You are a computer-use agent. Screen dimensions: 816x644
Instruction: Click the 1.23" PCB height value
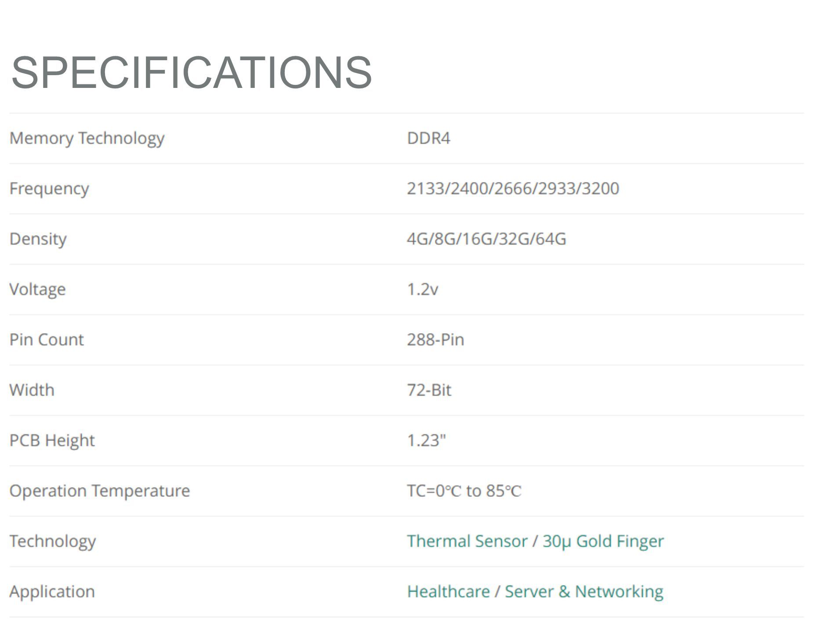[426, 440]
